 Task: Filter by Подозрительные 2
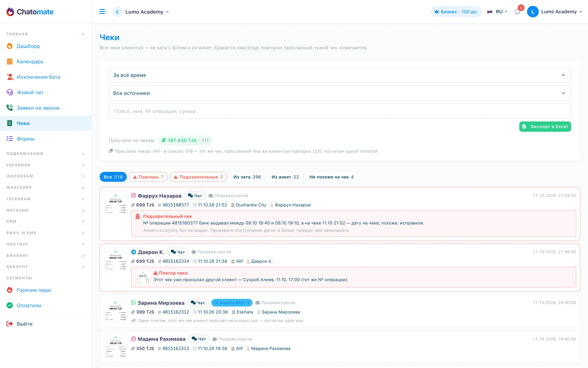pos(198,177)
